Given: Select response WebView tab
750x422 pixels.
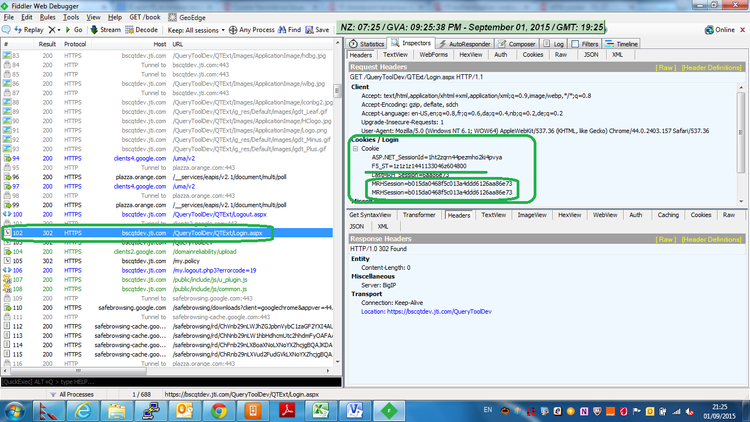Looking at the screenshot, I should 605,215.
